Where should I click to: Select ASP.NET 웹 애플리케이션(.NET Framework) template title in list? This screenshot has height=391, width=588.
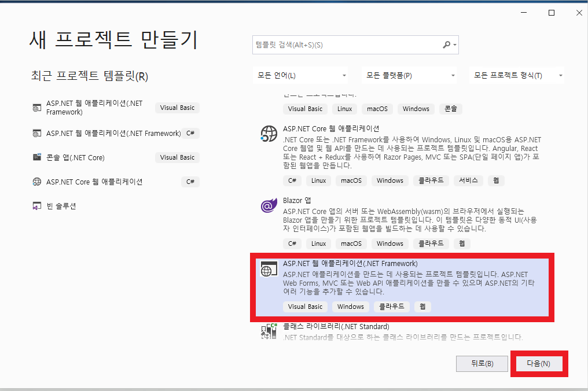(x=350, y=264)
